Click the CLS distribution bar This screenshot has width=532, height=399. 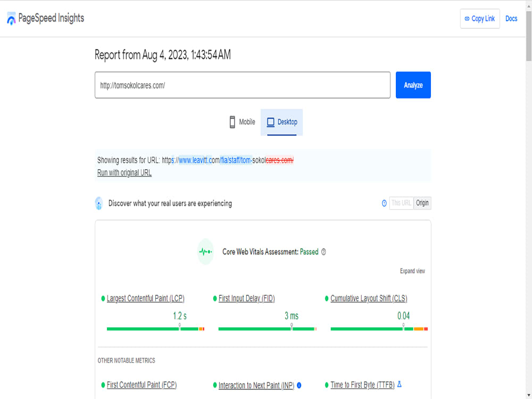point(379,329)
